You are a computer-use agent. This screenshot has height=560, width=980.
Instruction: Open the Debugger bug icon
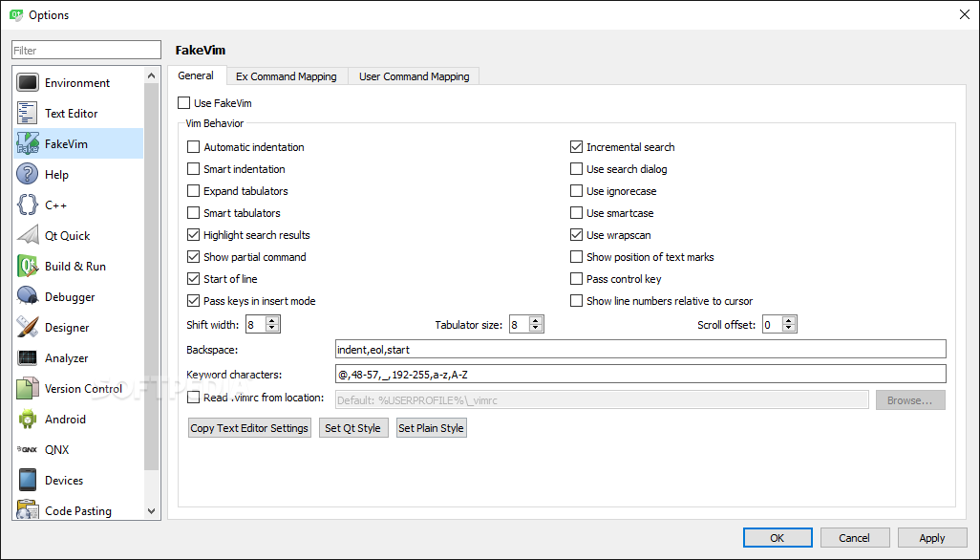click(28, 297)
